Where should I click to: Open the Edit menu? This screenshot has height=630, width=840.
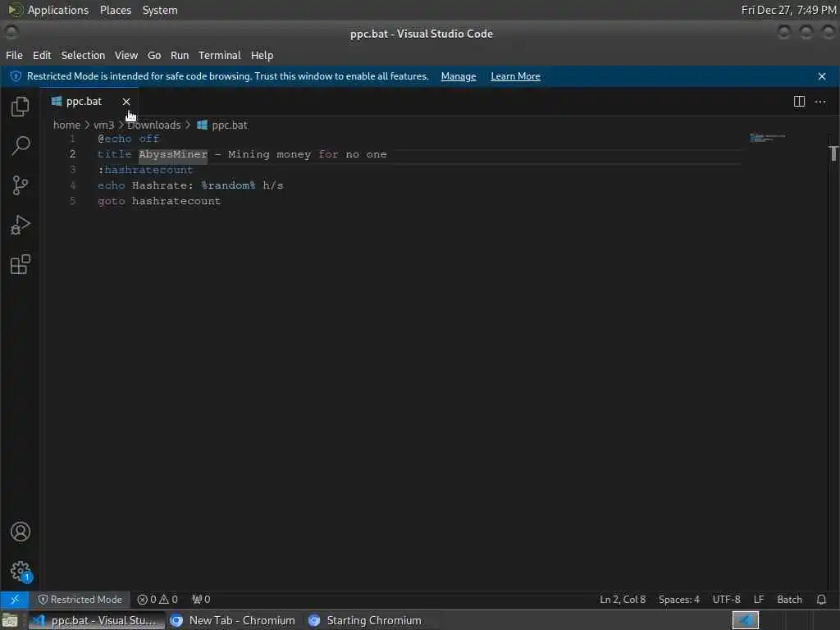[42, 55]
